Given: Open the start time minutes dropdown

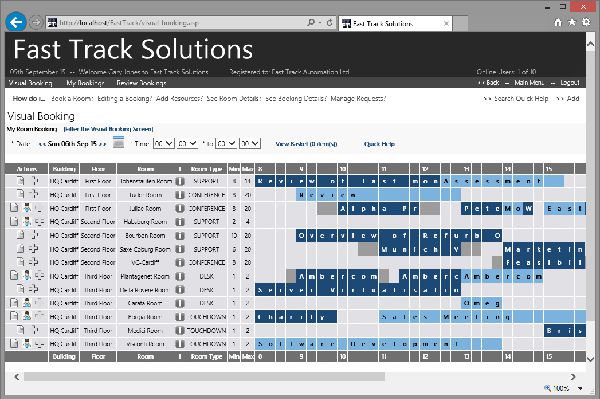Looking at the screenshot, I should [x=187, y=144].
